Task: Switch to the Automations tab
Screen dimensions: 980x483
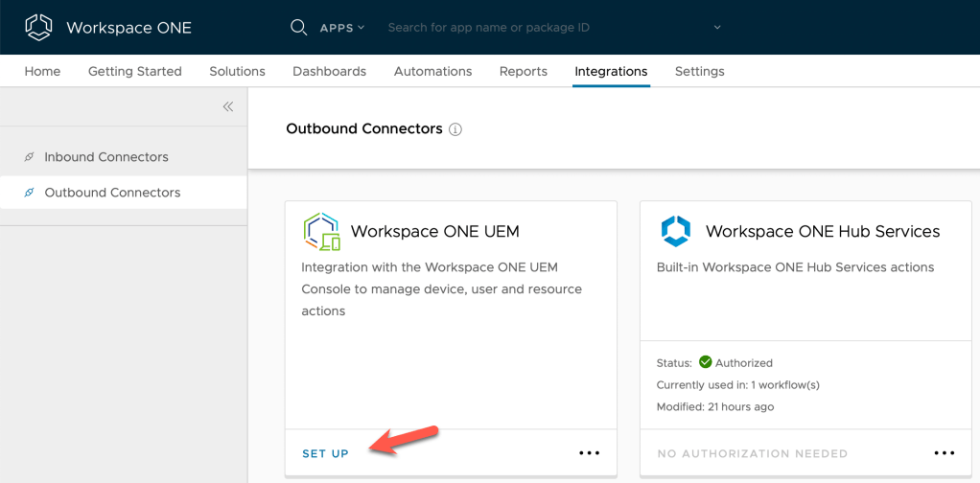Action: (x=432, y=71)
